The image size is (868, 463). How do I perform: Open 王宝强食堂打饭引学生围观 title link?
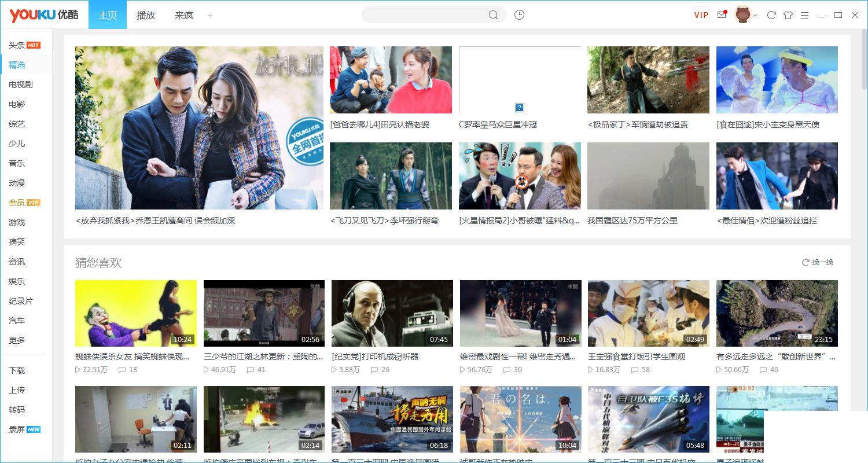[637, 357]
